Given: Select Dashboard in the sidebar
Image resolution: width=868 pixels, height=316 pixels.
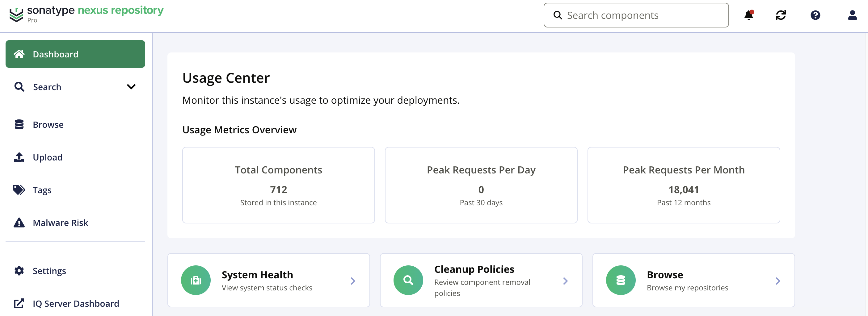Looking at the screenshot, I should tap(75, 54).
